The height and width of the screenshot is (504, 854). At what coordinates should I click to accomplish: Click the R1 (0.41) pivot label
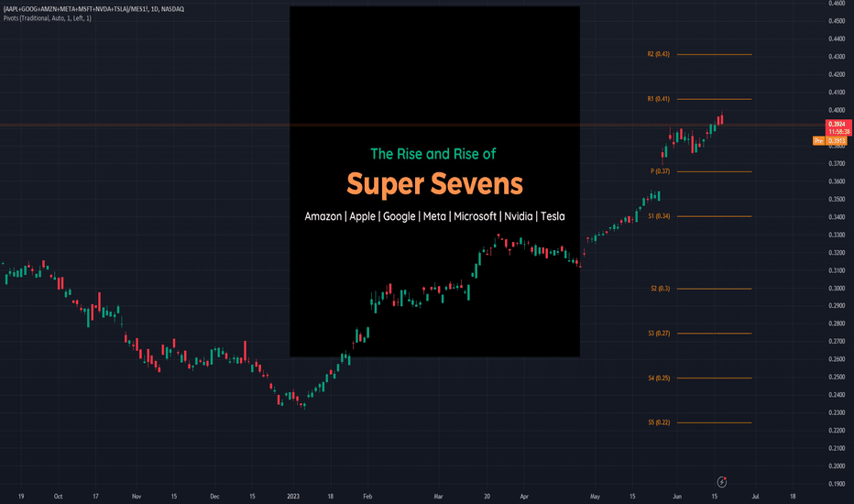tap(659, 99)
